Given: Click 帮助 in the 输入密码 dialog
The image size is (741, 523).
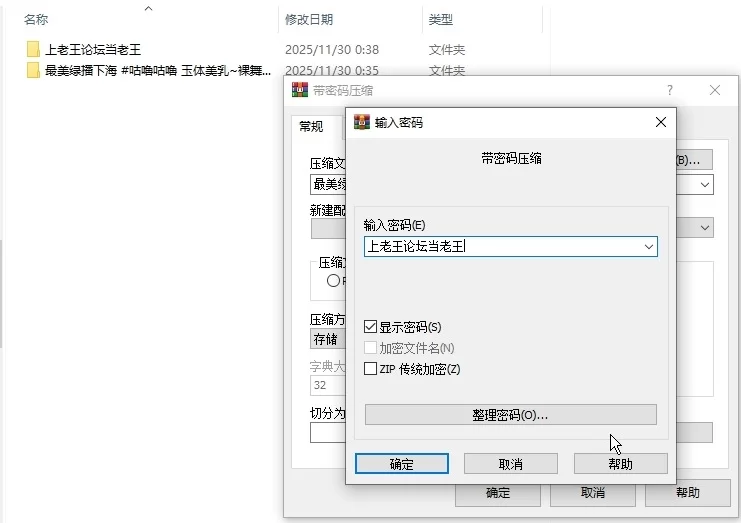Looking at the screenshot, I should click(x=620, y=464).
